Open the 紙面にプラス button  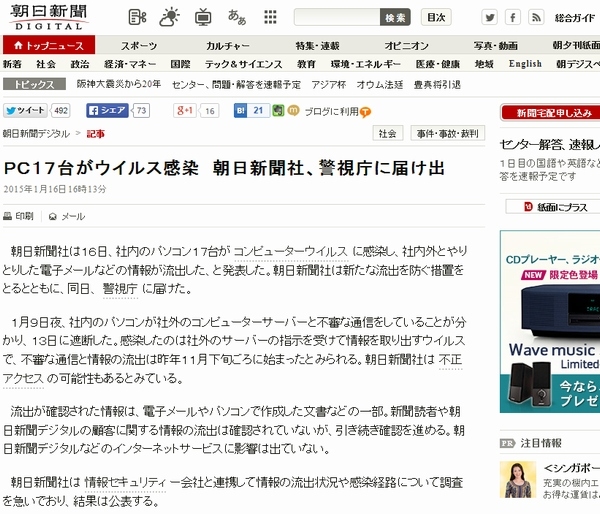[553, 207]
